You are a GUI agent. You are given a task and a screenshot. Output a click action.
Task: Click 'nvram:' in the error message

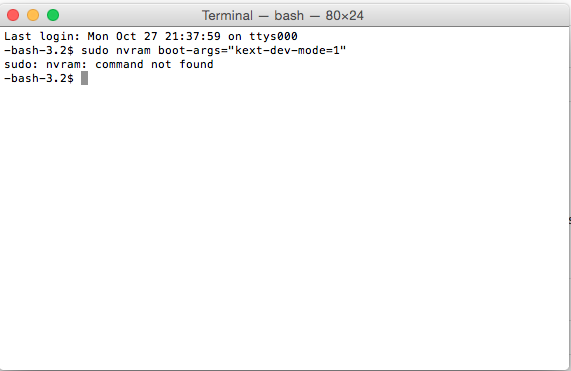coord(67,64)
